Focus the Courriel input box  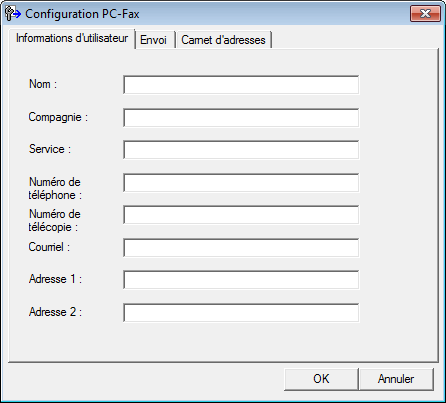coord(241,247)
